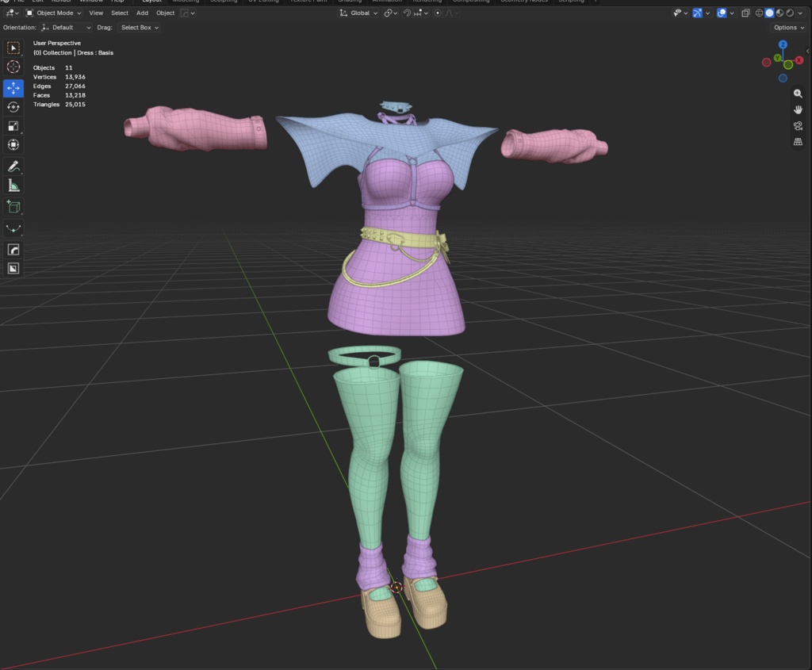Click the negative Z axis gizmo circle

783,78
